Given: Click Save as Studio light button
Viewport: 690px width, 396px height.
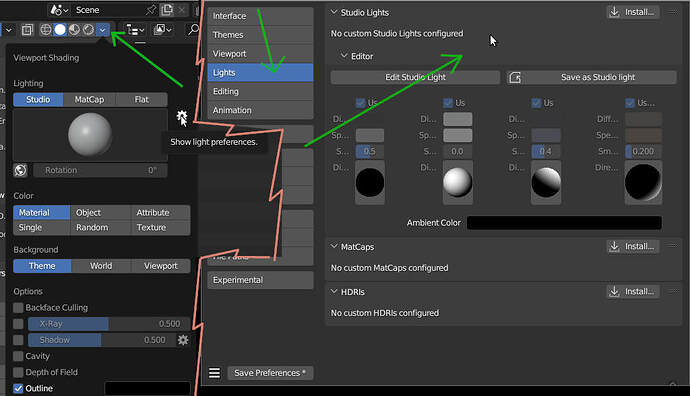Looking at the screenshot, I should pos(591,77).
